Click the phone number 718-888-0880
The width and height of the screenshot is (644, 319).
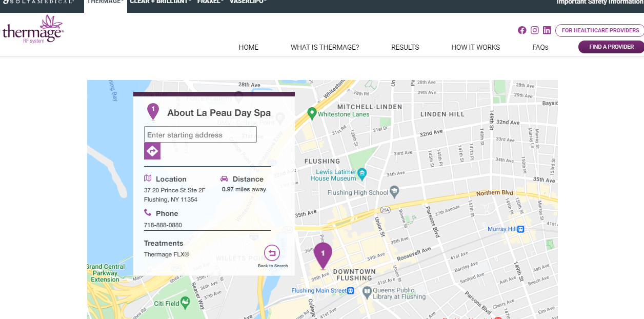pyautogui.click(x=163, y=225)
